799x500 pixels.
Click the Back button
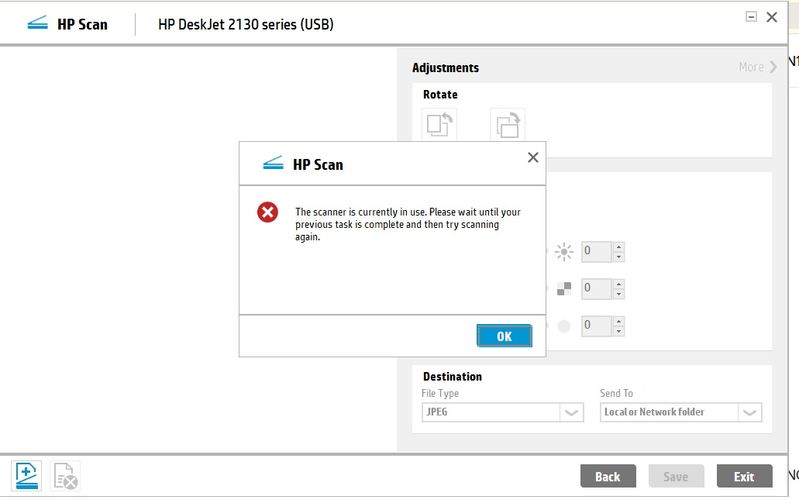[608, 476]
